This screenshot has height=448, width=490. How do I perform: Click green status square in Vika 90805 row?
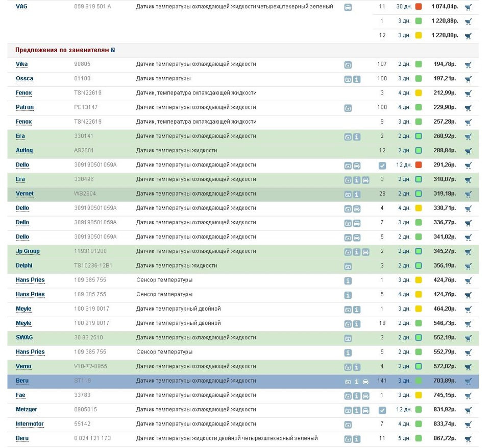[419, 64]
